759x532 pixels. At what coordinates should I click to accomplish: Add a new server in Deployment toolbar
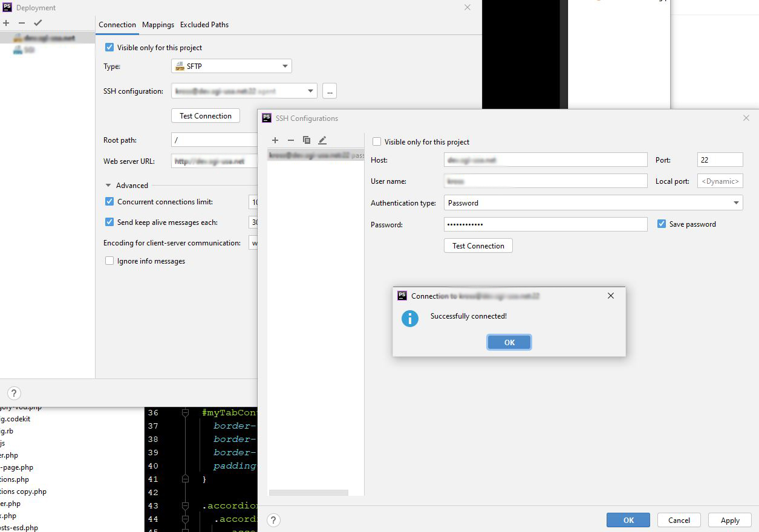(x=6, y=23)
